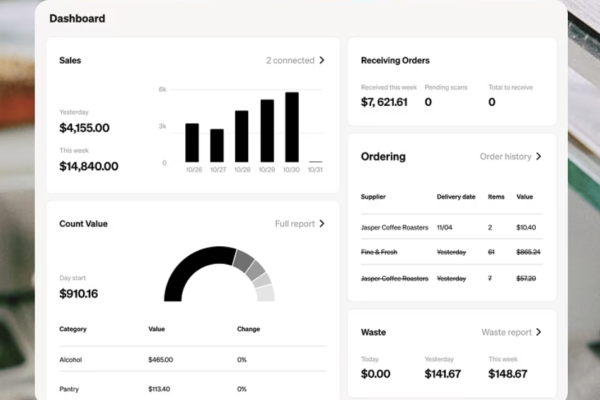Click the Received this week amount
The height and width of the screenshot is (400, 600).
(x=386, y=102)
